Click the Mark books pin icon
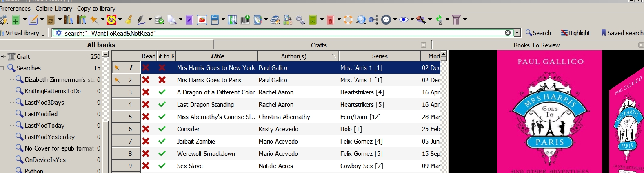The height and width of the screenshot is (173, 644). [x=94, y=19]
